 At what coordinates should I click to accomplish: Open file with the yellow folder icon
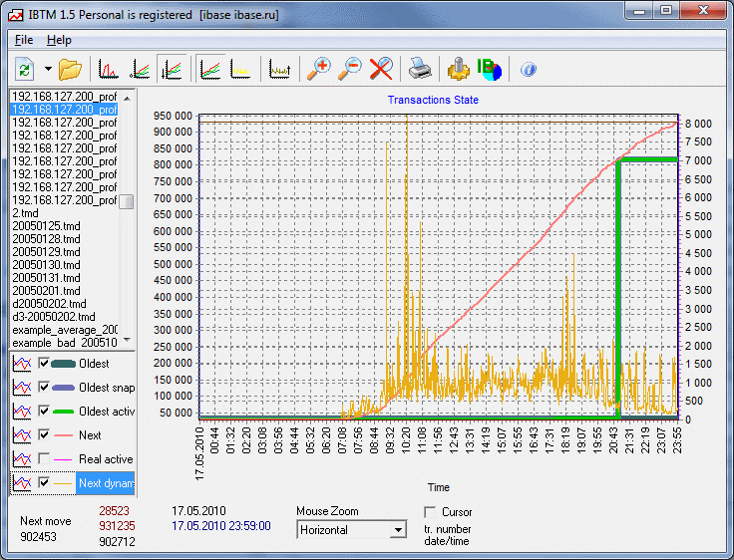coord(70,69)
